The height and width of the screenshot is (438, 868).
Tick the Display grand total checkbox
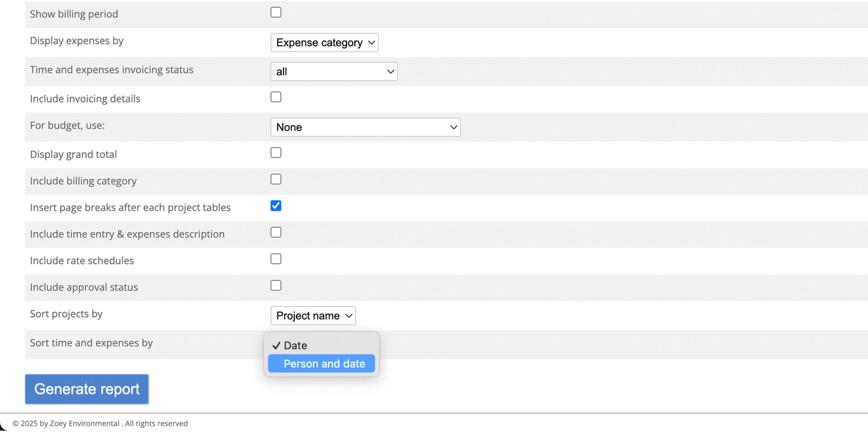click(276, 153)
